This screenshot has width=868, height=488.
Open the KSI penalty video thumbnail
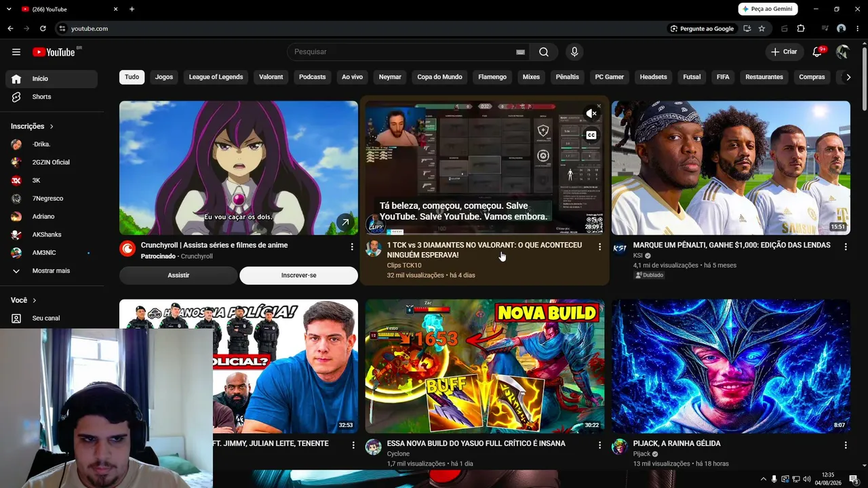731,168
